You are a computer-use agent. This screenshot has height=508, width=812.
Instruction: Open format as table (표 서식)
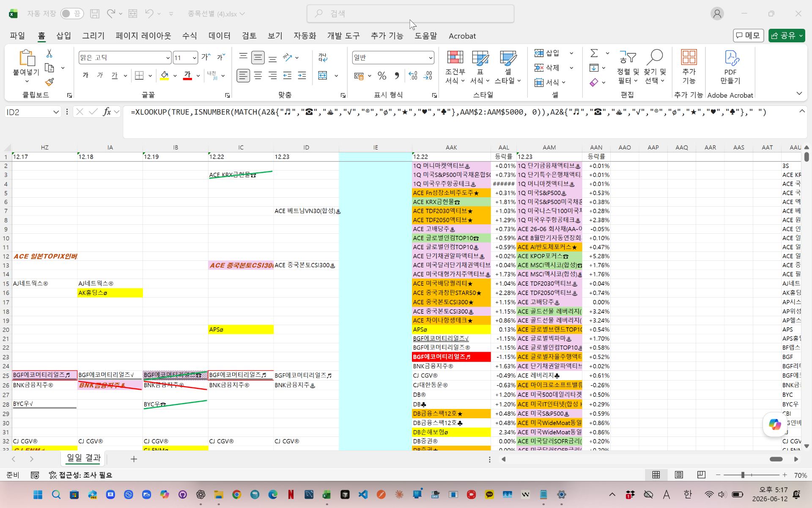coord(480,67)
